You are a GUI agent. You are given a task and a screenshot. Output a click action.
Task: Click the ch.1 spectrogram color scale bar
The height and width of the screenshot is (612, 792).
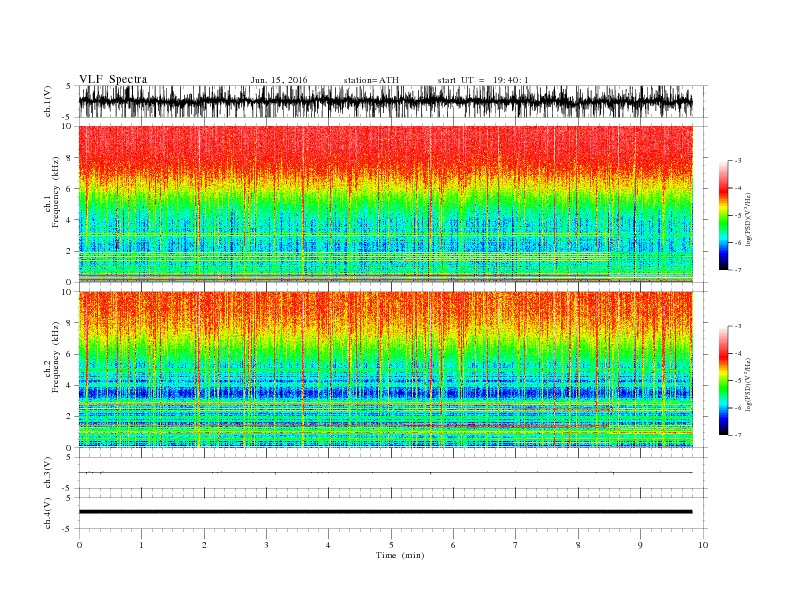[723, 215]
